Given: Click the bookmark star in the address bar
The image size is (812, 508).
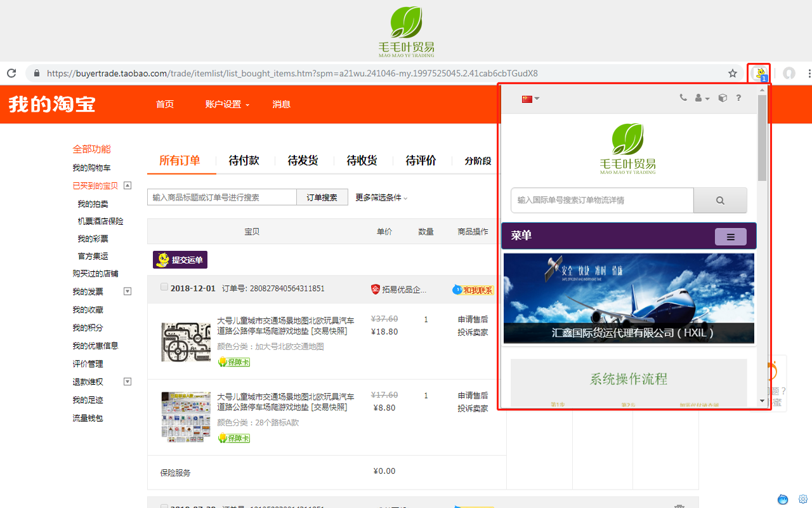Looking at the screenshot, I should tap(733, 73).
